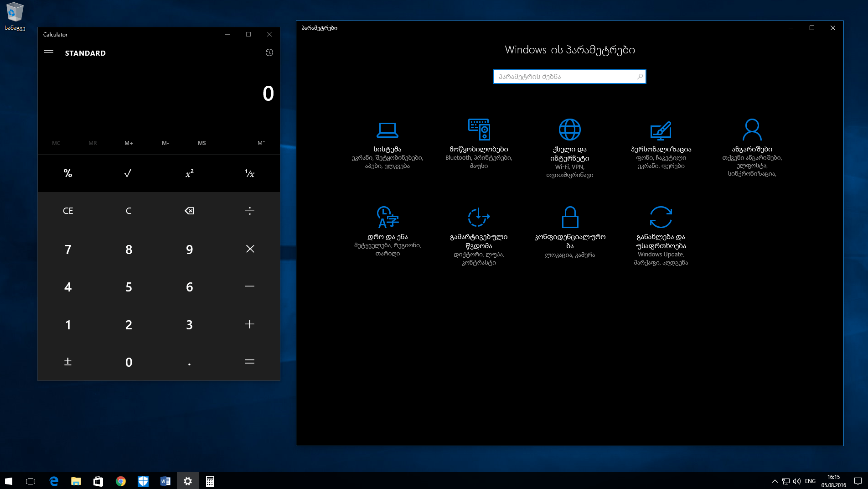The height and width of the screenshot is (489, 868).
Task: Open Task View from the taskbar
Action: (30, 481)
